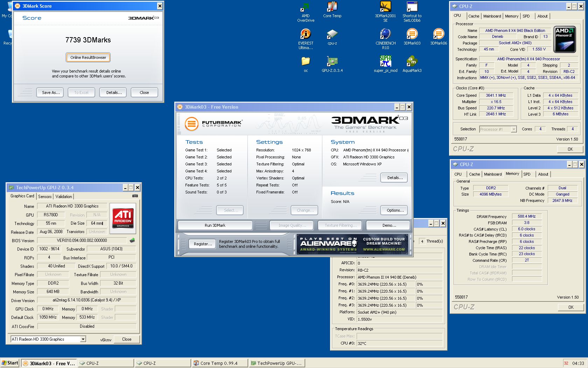Click the BIOS save chip icon in GPU-Z
Image resolution: width=588 pixels, height=368 pixels.
pyautogui.click(x=132, y=240)
